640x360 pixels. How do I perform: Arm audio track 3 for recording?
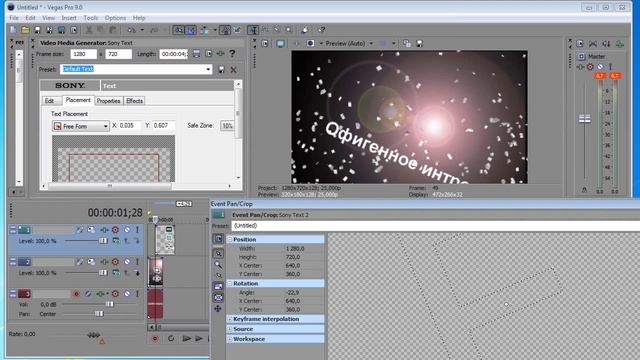point(76,294)
